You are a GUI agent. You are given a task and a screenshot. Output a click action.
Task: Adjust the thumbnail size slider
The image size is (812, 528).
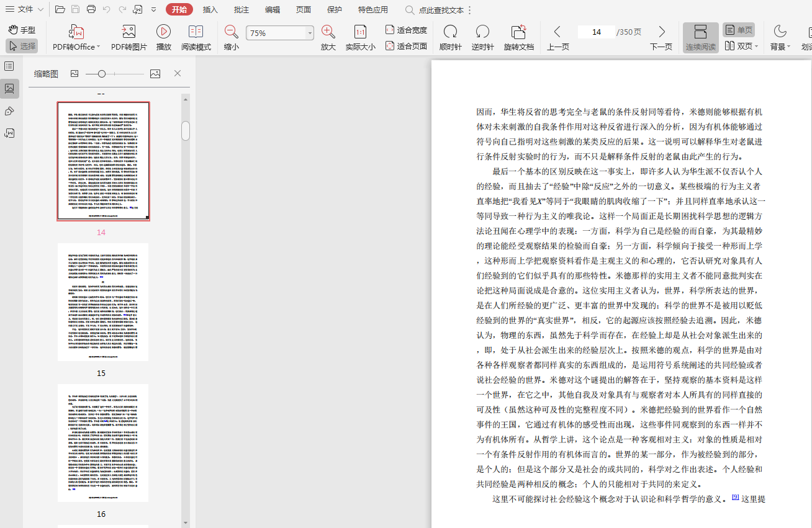point(102,74)
